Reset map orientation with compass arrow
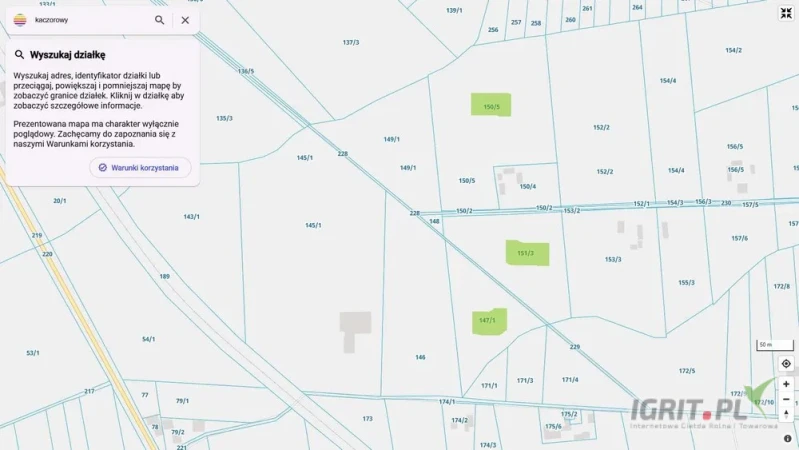 [786, 414]
